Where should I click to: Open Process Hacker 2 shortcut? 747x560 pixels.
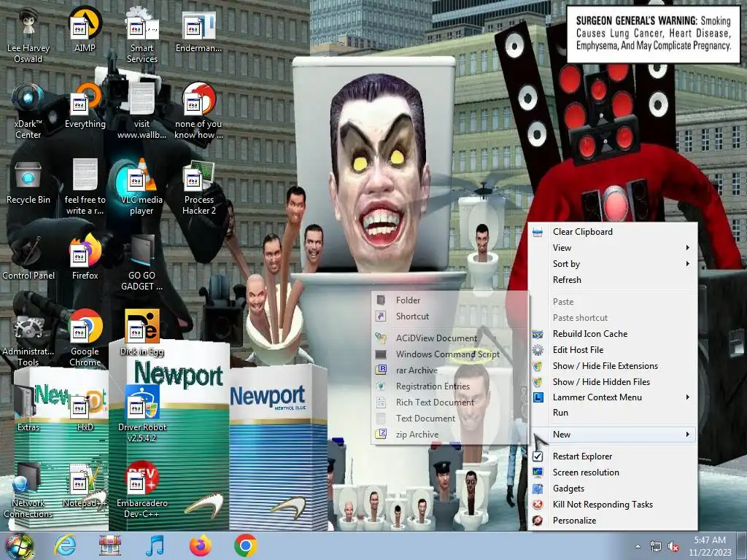[x=198, y=187]
